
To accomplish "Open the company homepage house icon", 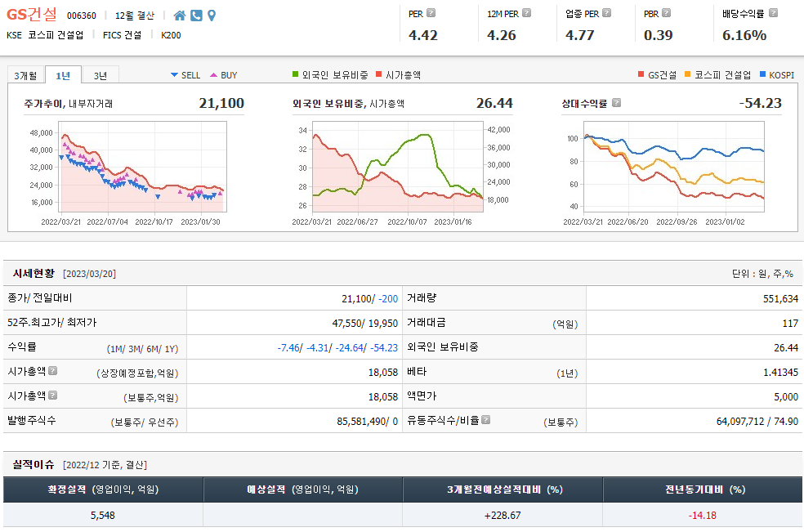I will pyautogui.click(x=180, y=16).
